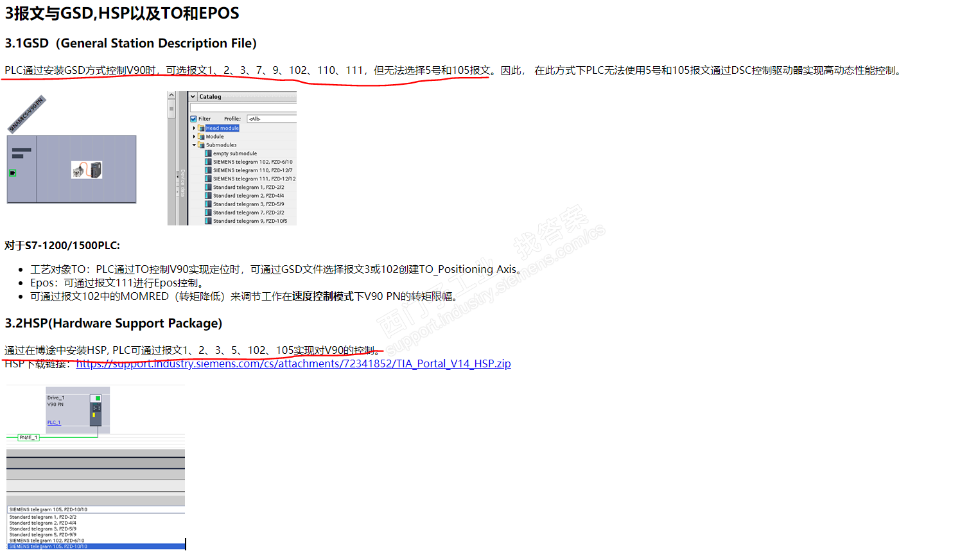Image resolution: width=978 pixels, height=560 pixels.
Task: Select Standard telegram 7, PZD-2/2 in Catalog
Action: [249, 213]
